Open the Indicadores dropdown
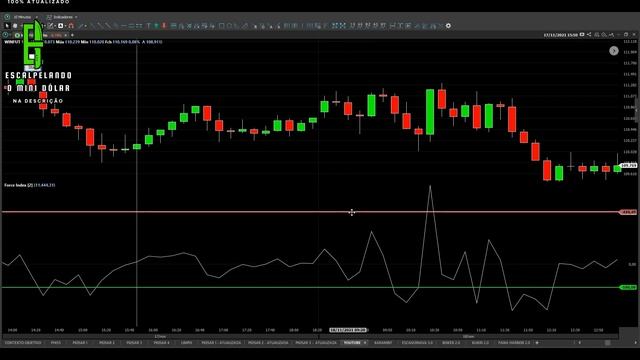This screenshot has width=640, height=360. [x=62, y=17]
